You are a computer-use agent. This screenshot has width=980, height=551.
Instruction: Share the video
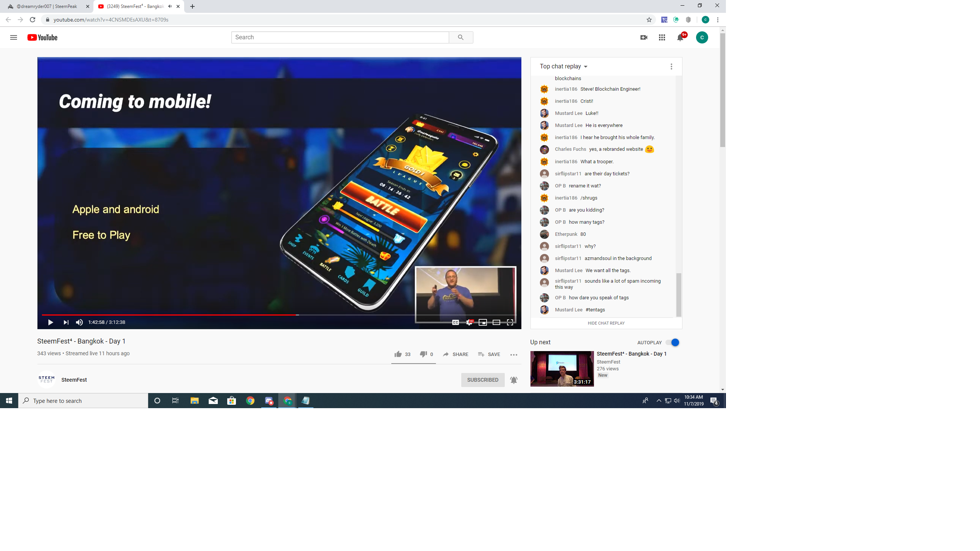pyautogui.click(x=455, y=354)
